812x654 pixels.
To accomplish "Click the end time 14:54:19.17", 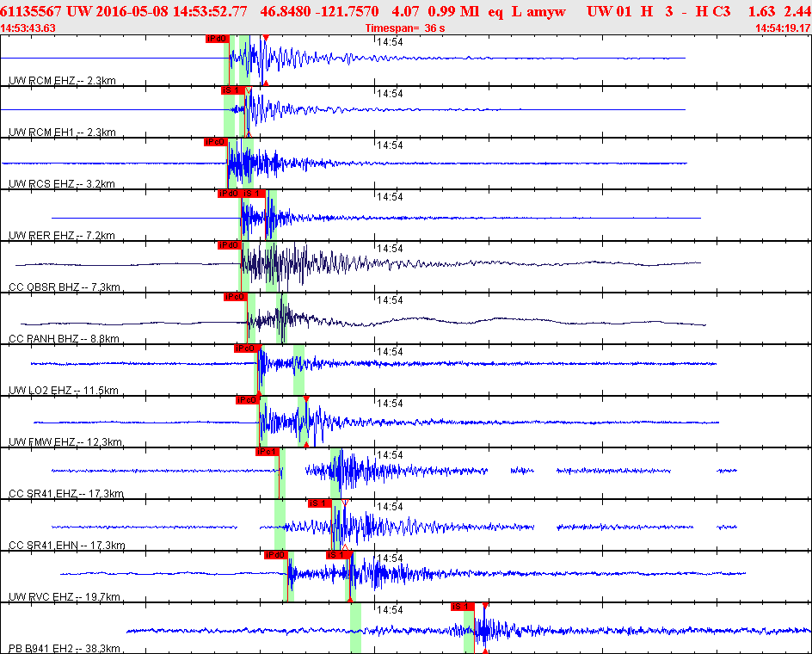I will click(782, 28).
